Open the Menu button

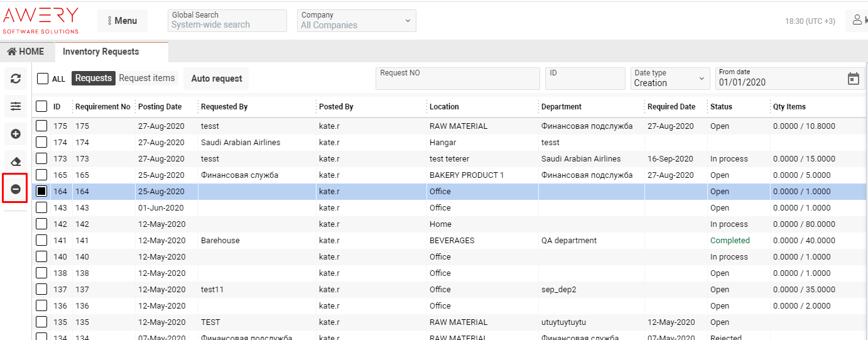pos(122,21)
